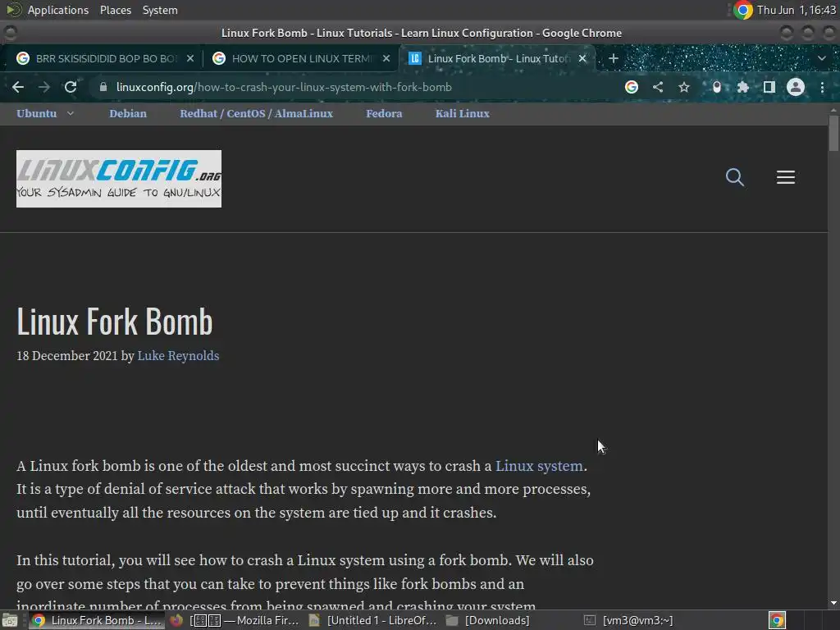Image resolution: width=840 pixels, height=630 pixels.
Task: Click Chrome icon in bottom-right panel
Action: pyautogui.click(x=777, y=620)
